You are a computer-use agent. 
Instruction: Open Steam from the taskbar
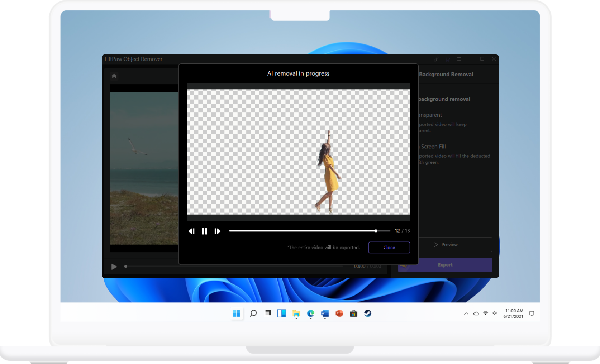tap(368, 313)
